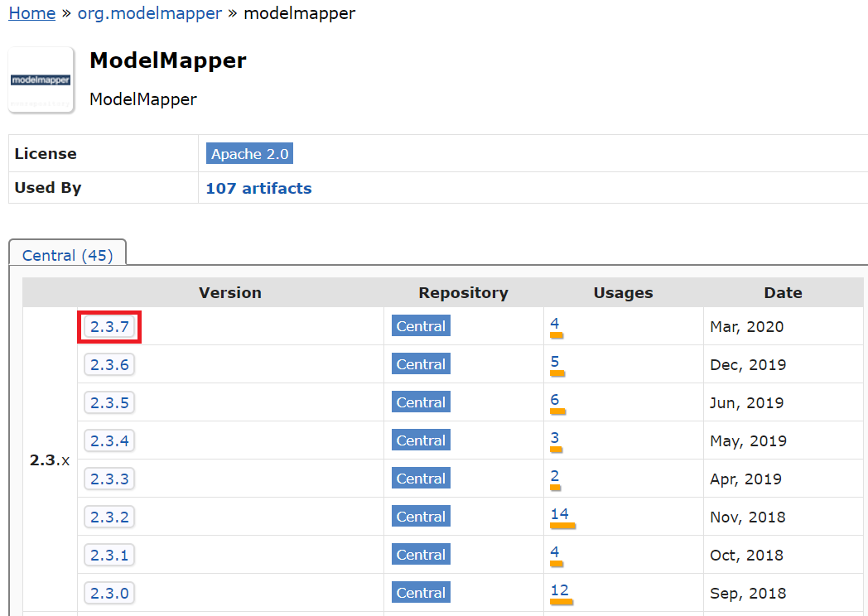868x616 pixels.
Task: Click the ModelMapper logo thumbnail
Action: click(x=41, y=80)
